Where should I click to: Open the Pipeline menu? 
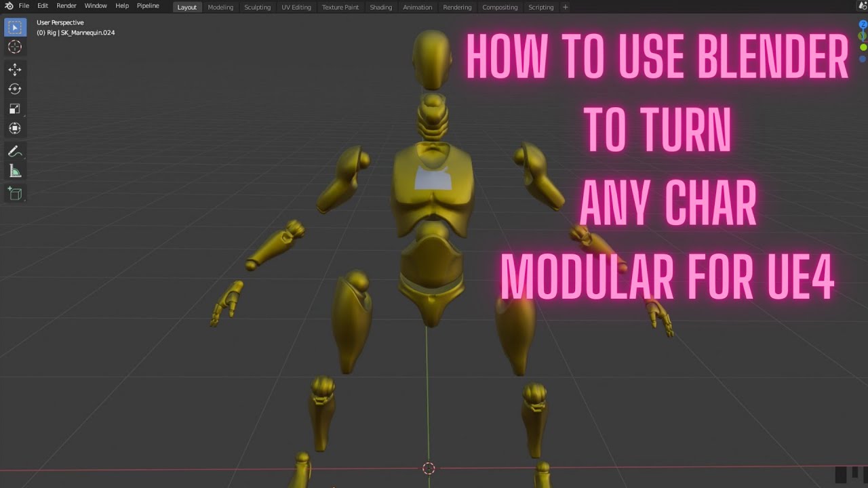coord(148,6)
